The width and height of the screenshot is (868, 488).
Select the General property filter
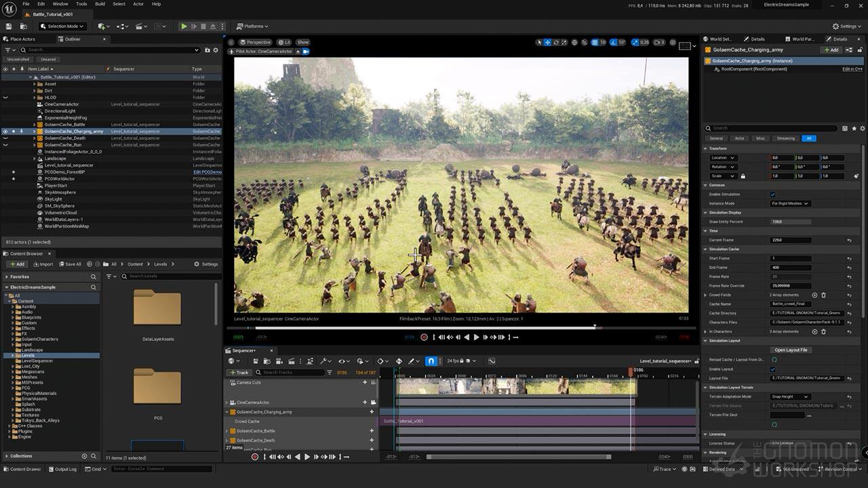click(x=716, y=138)
